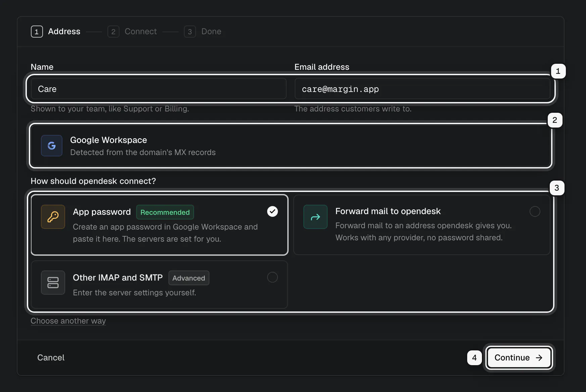Open the Done step
The height and width of the screenshot is (392, 586).
[x=203, y=32]
